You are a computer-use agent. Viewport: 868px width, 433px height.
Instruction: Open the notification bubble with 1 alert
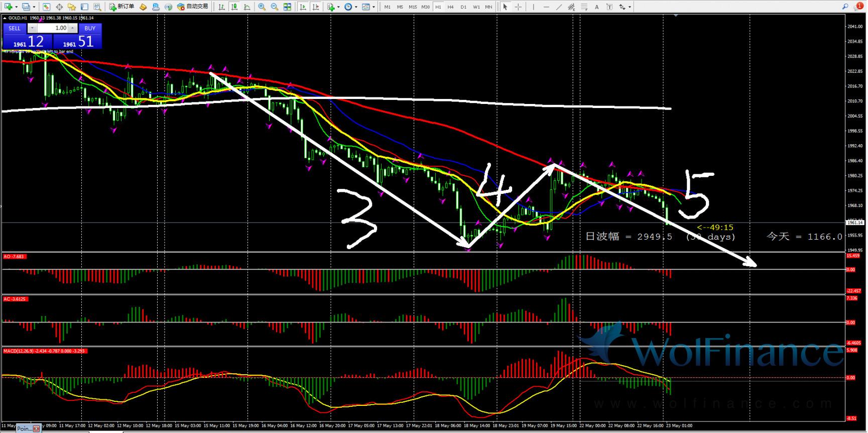tap(859, 7)
